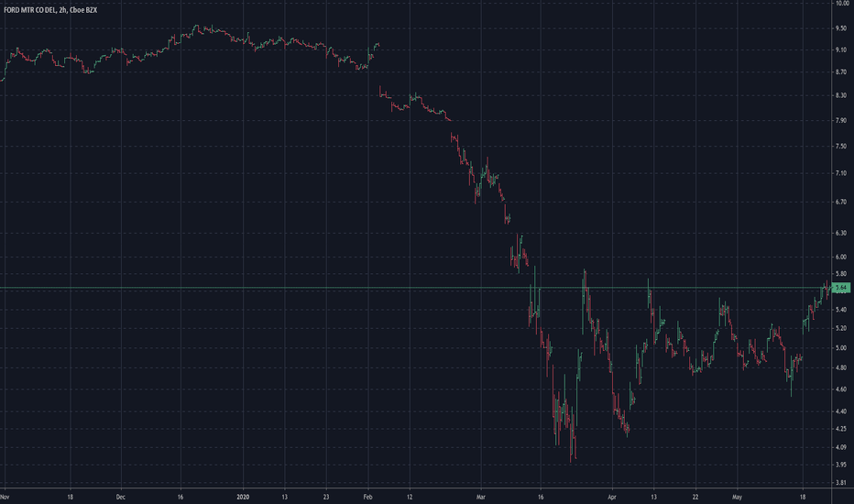Click the 23 date label on time axis

coord(326,497)
